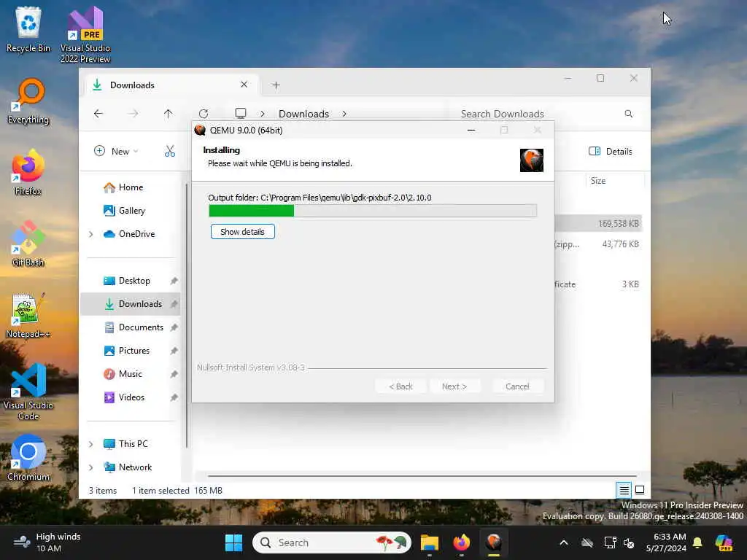Go up one folder in File Explorer
Viewport: 747px width, 560px height.
(x=169, y=113)
